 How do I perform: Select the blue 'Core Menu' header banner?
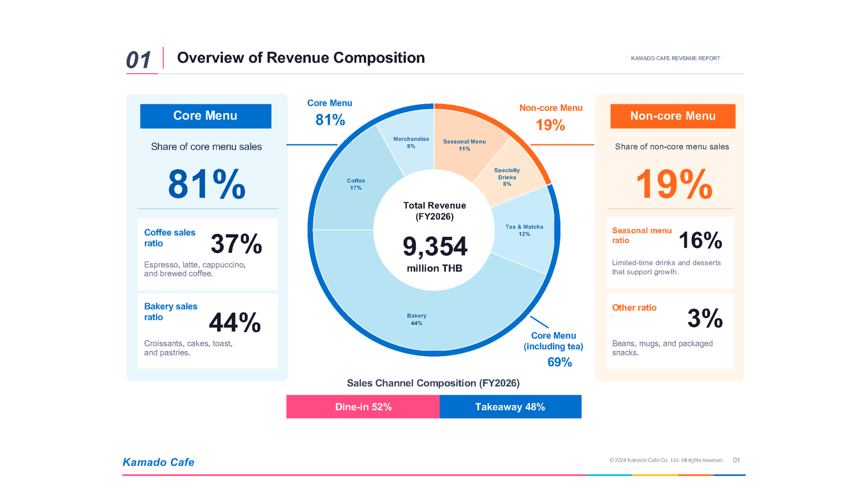coord(206,116)
